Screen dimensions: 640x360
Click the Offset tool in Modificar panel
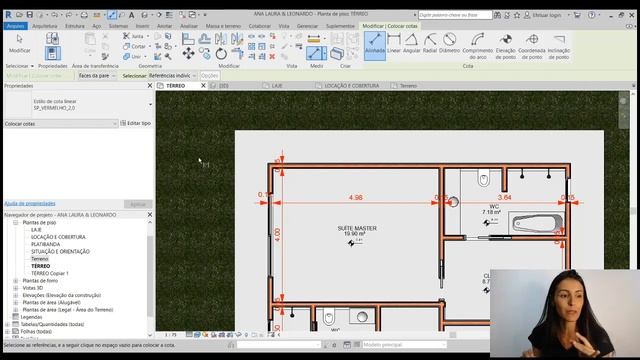(x=204, y=39)
